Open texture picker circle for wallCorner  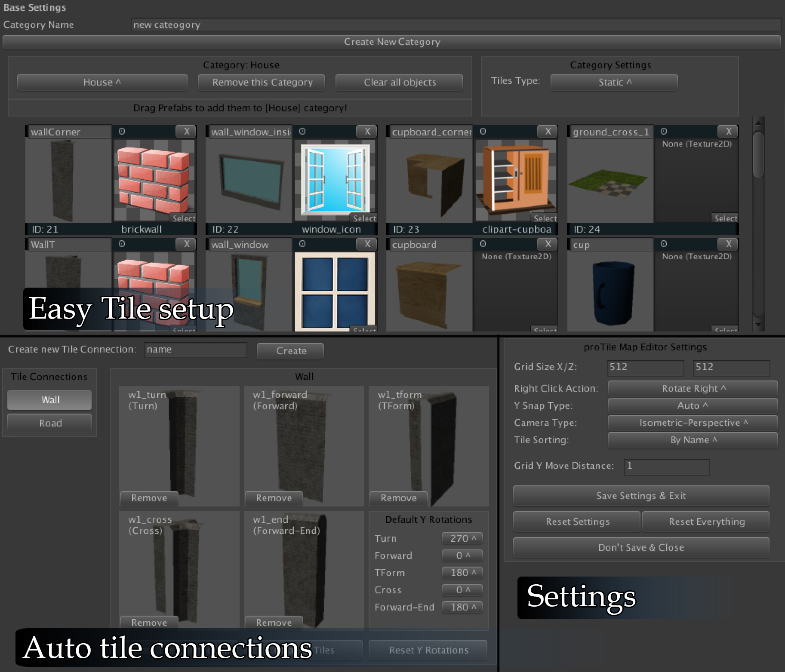122,131
